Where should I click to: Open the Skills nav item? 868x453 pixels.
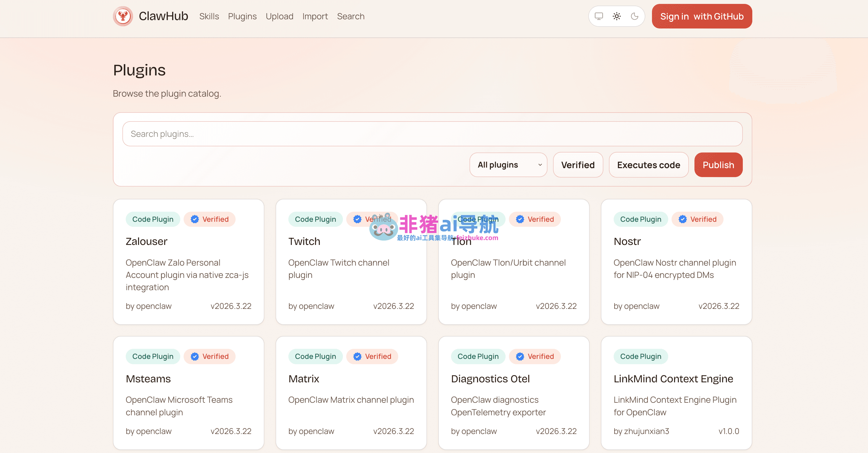click(209, 16)
